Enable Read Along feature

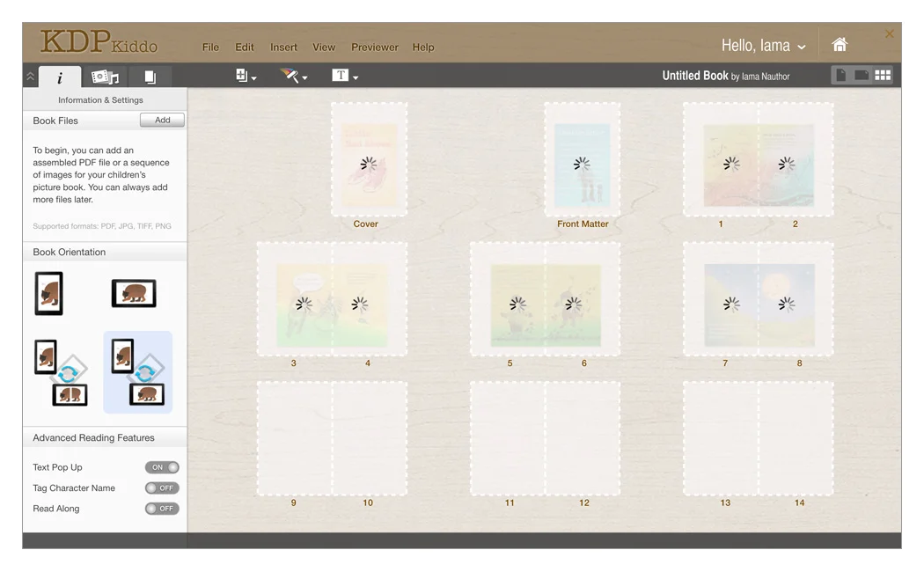(x=162, y=509)
